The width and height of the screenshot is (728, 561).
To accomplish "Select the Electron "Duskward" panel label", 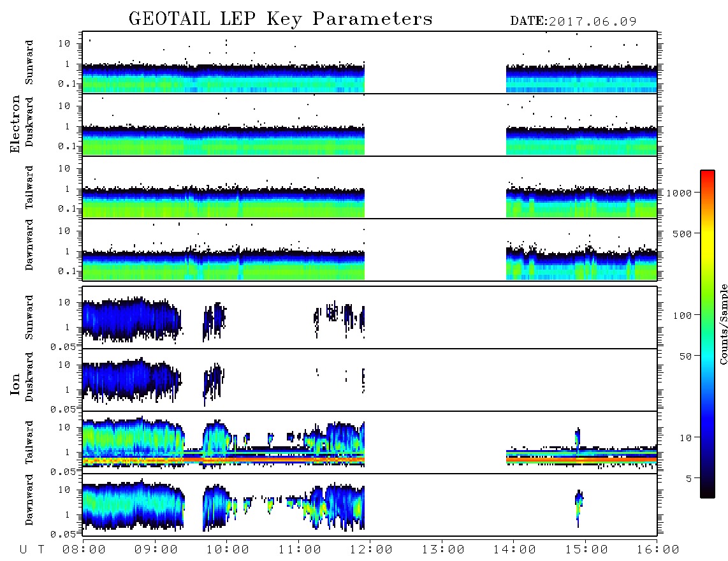I will (x=29, y=122).
